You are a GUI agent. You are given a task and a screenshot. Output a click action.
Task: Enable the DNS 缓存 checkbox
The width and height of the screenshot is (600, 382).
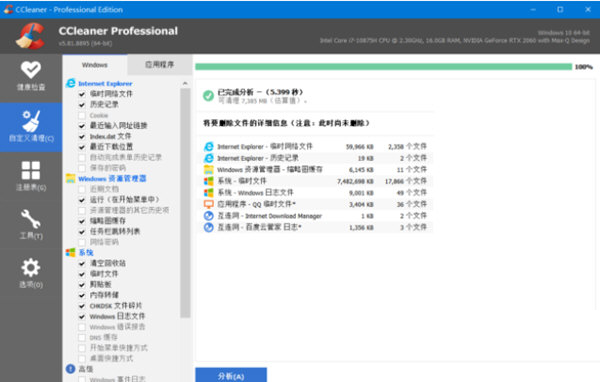[x=82, y=338]
